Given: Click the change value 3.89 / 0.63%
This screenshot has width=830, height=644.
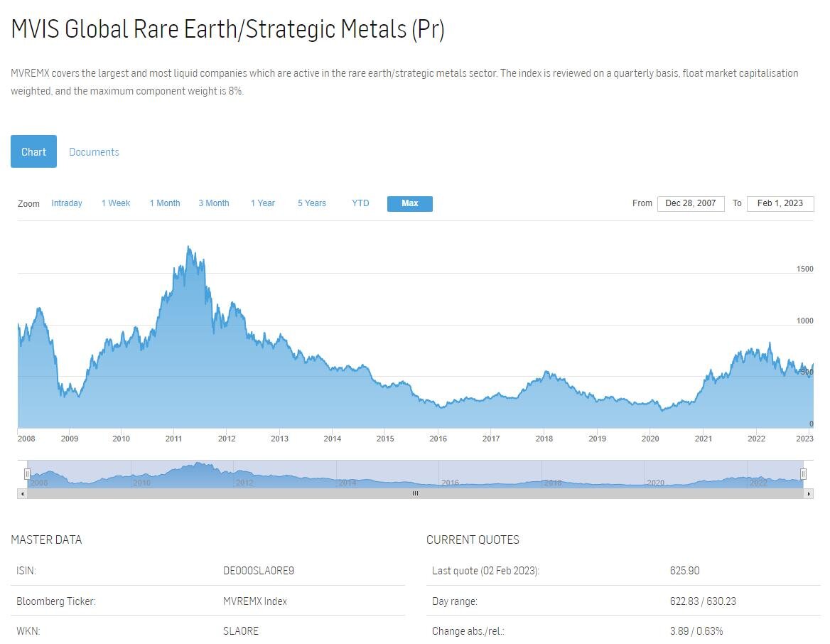Looking at the screenshot, I should click(x=696, y=630).
